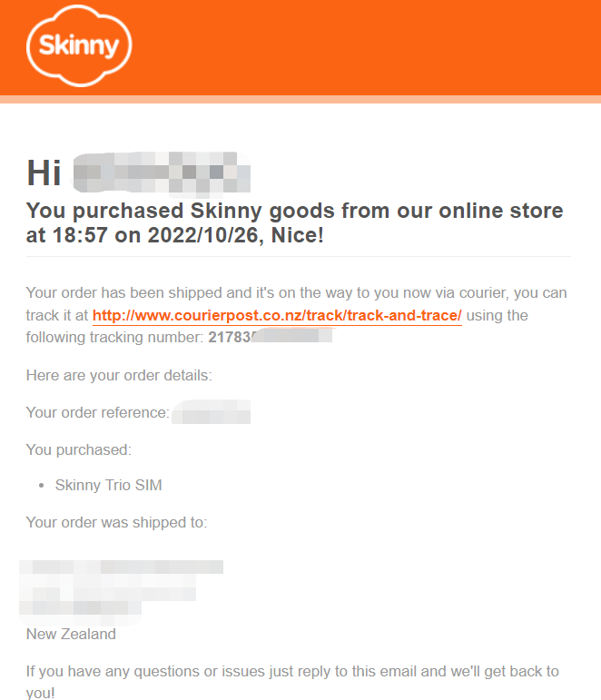Click the 'Hi' greeting text

(44, 173)
